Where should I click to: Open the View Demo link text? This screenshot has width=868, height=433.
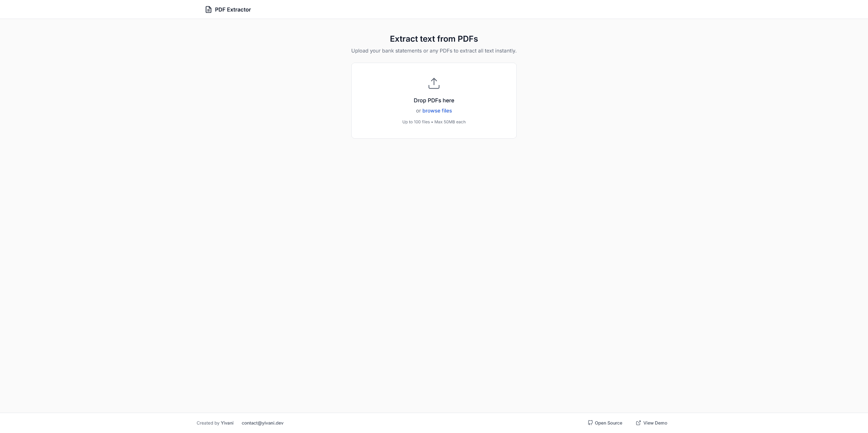655,423
